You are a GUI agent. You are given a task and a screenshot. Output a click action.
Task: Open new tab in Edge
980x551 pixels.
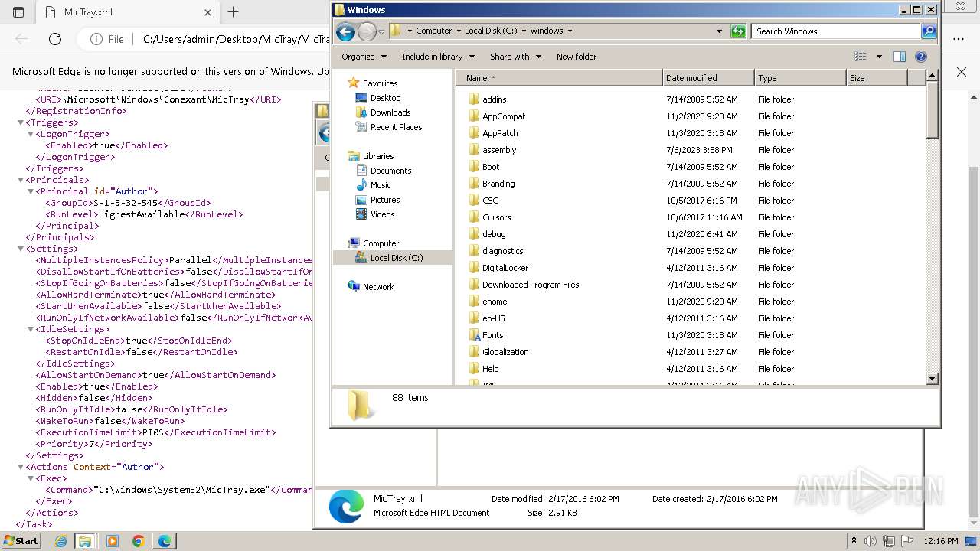pos(233,12)
